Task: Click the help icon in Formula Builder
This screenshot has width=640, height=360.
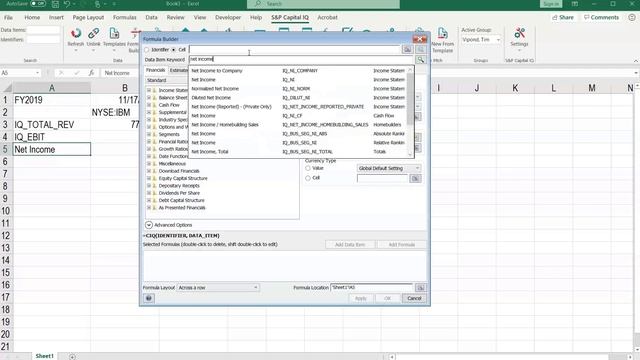Action: point(149,298)
